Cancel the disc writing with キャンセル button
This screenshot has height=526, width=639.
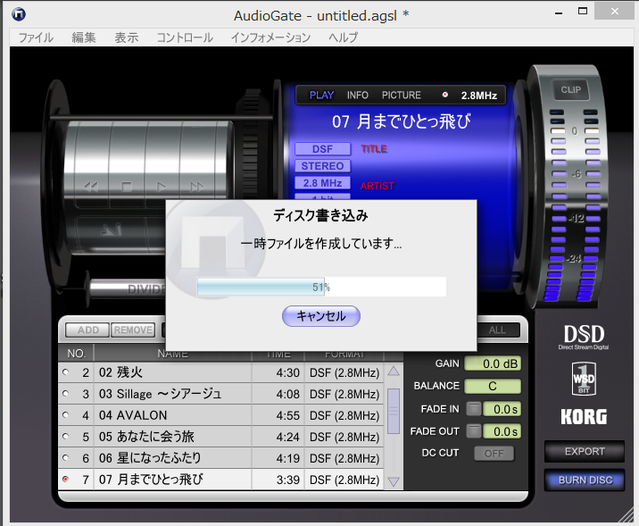[321, 316]
